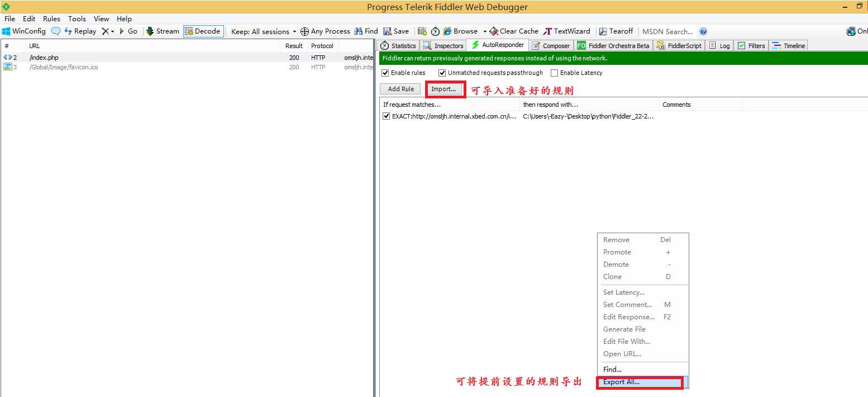Screen dimensions: 868x397
Task: Choose Find... in the context menu
Action: (643, 370)
